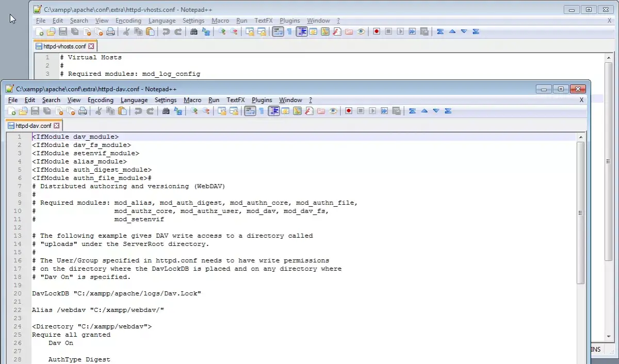Screen dimensions: 619x364
Task: Click Open file icon in httpd-dav.conf window
Action: click(x=23, y=111)
